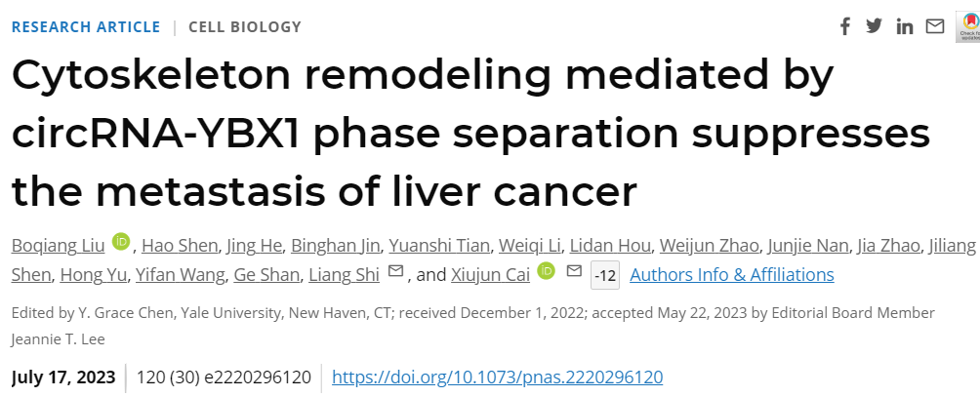Select RESEARCH ARTICLE category label
The width and height of the screenshot is (980, 397).
tap(86, 27)
